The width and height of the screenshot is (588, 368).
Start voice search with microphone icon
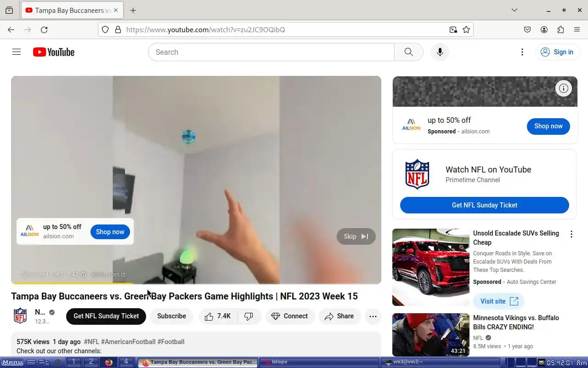tap(440, 52)
